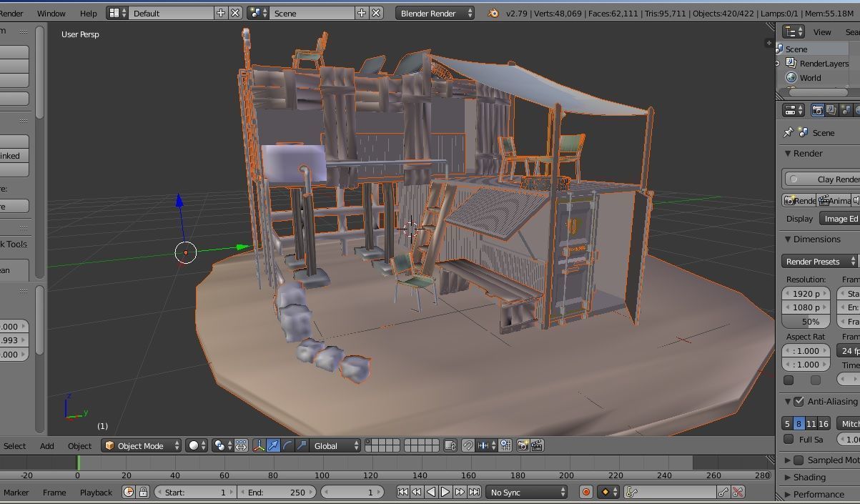Enable the Sampled Motion Blur checkbox
The height and width of the screenshot is (504, 860).
(799, 460)
